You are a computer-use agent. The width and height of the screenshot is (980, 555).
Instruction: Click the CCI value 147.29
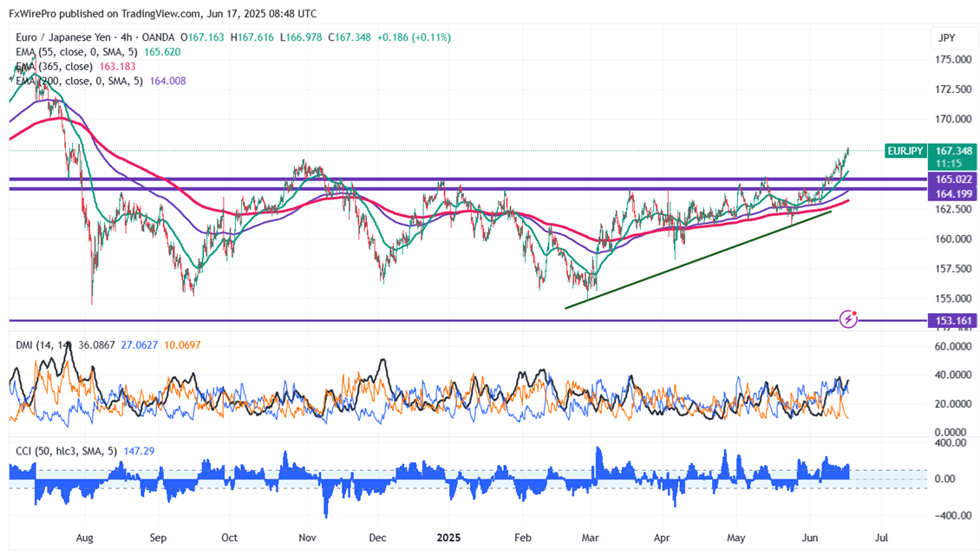click(139, 451)
